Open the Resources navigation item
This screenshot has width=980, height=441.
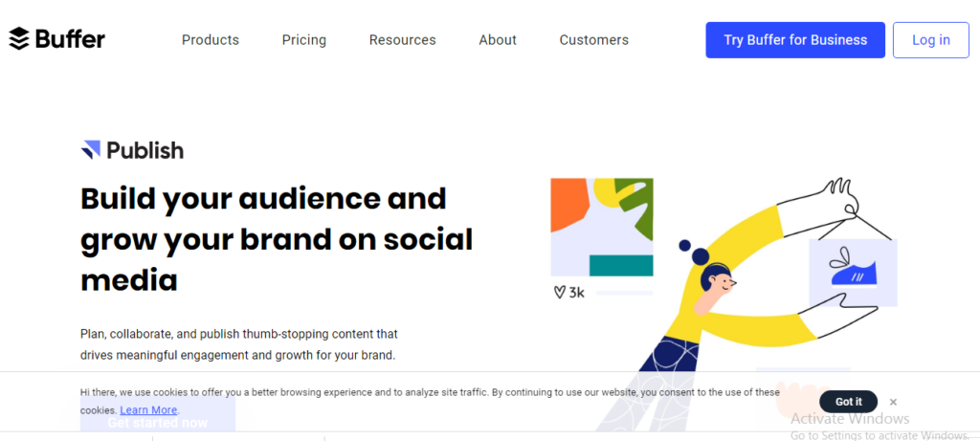pyautogui.click(x=403, y=40)
